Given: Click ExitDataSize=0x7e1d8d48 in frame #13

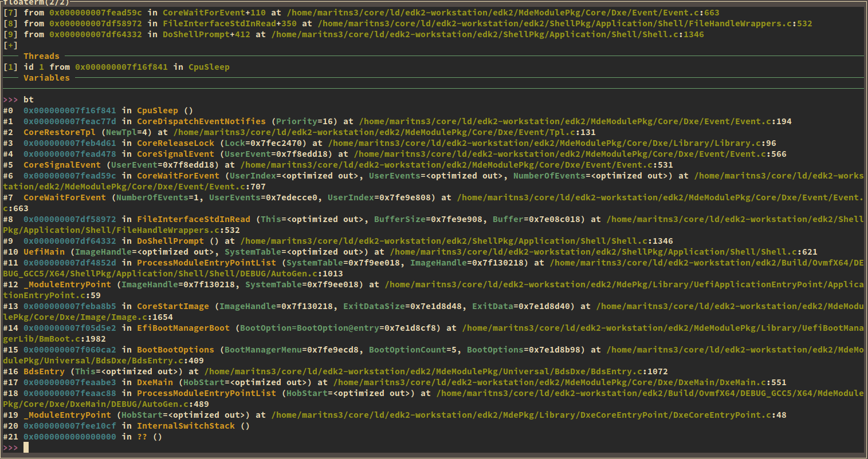Looking at the screenshot, I should pyautogui.click(x=402, y=306).
